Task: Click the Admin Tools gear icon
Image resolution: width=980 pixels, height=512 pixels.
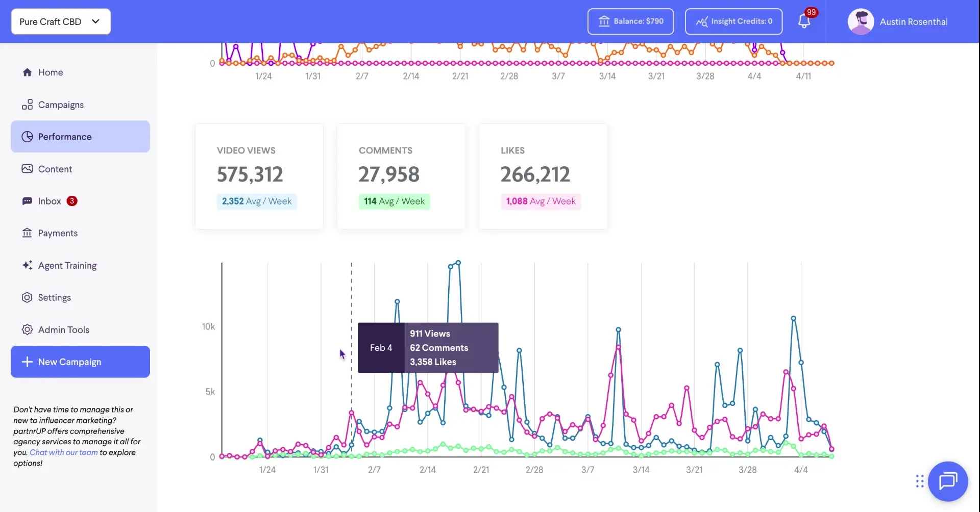Action: point(27,329)
